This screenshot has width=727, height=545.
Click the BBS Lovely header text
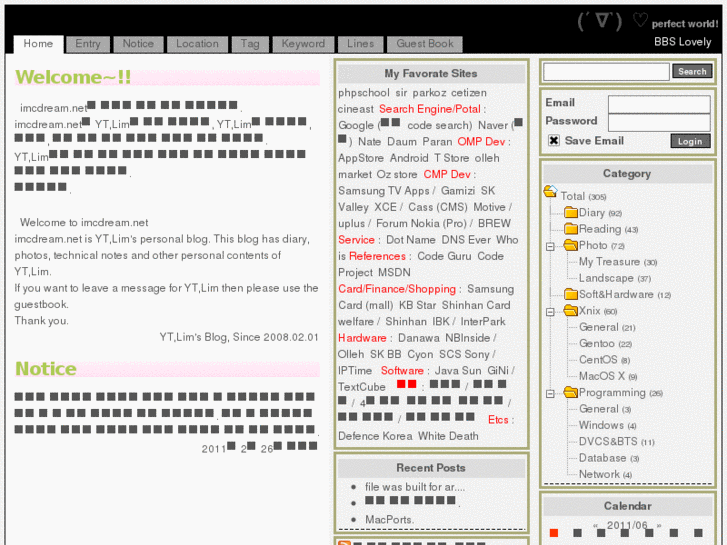682,42
